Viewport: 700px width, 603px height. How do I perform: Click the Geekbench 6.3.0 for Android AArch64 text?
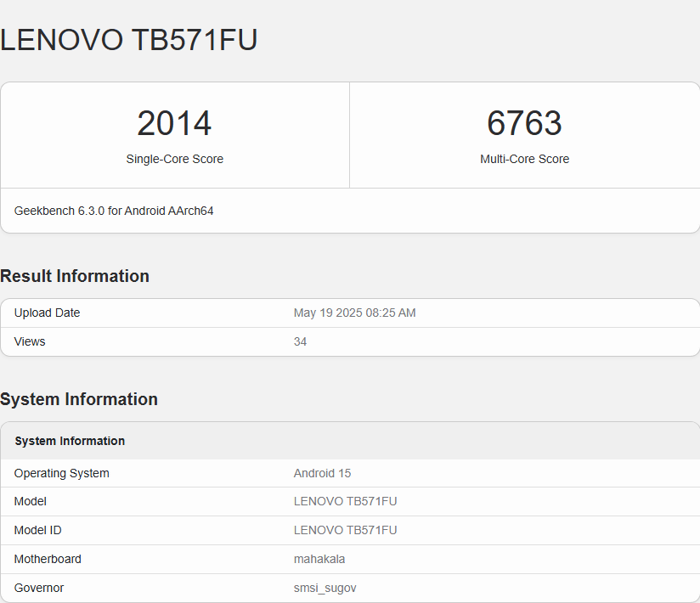coord(114,211)
